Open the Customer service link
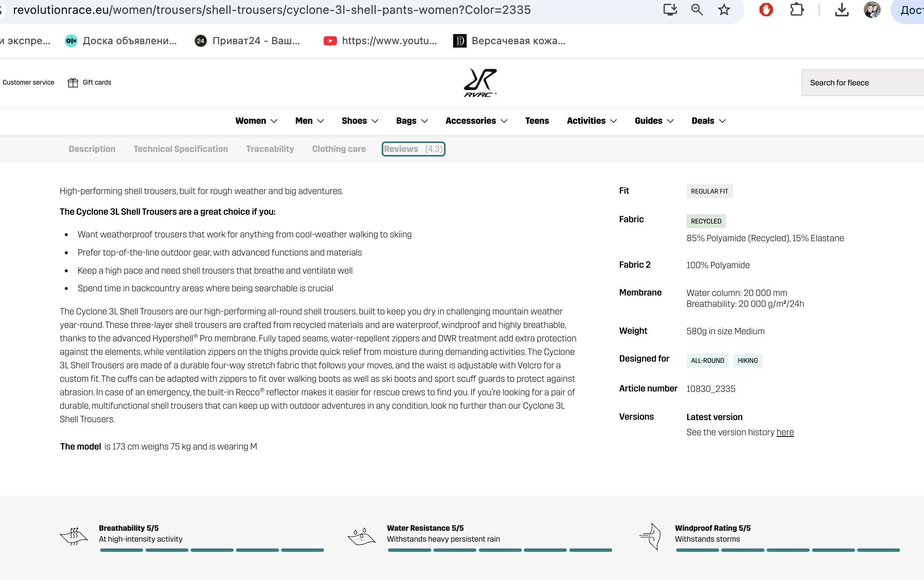 (28, 82)
